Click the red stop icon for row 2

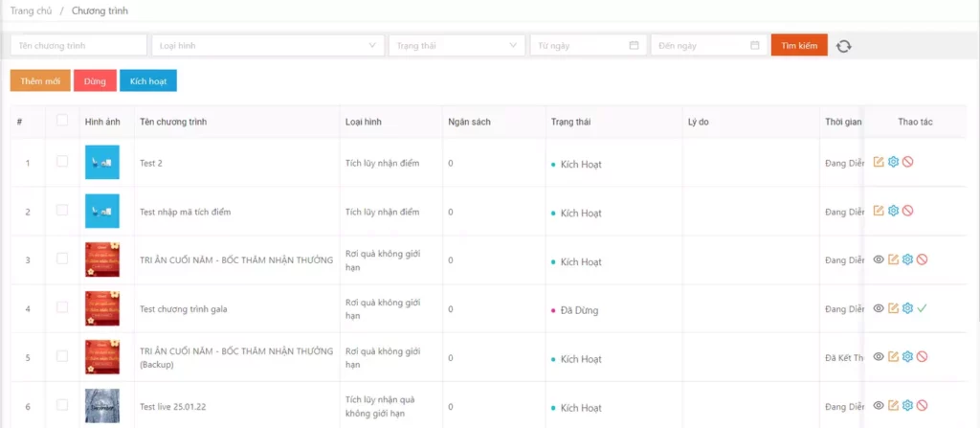point(907,211)
